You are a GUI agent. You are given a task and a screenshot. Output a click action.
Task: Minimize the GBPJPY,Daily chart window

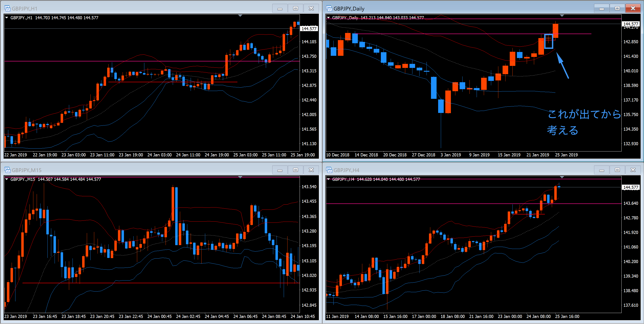coord(601,9)
